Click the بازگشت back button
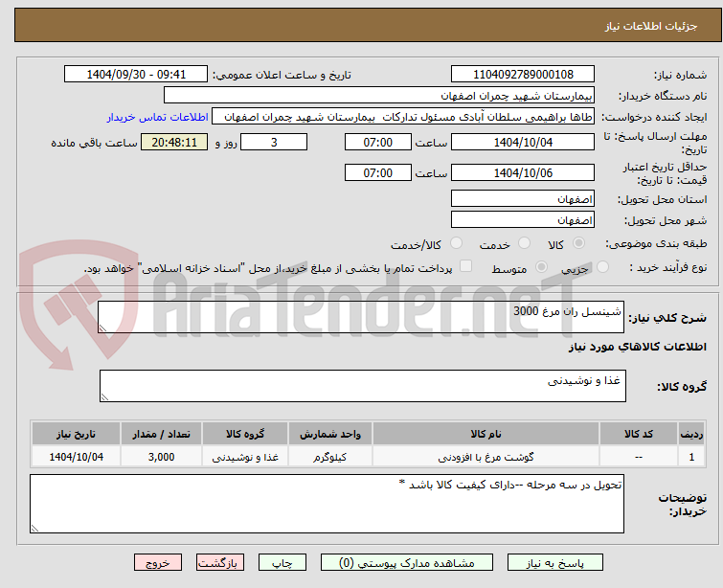Viewport: 723px width, 588px height. [x=220, y=563]
